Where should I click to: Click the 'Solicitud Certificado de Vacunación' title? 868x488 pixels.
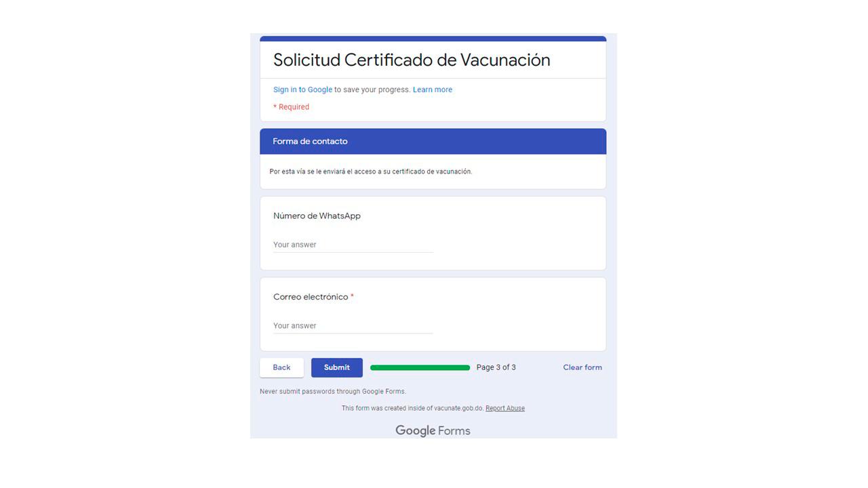(411, 60)
